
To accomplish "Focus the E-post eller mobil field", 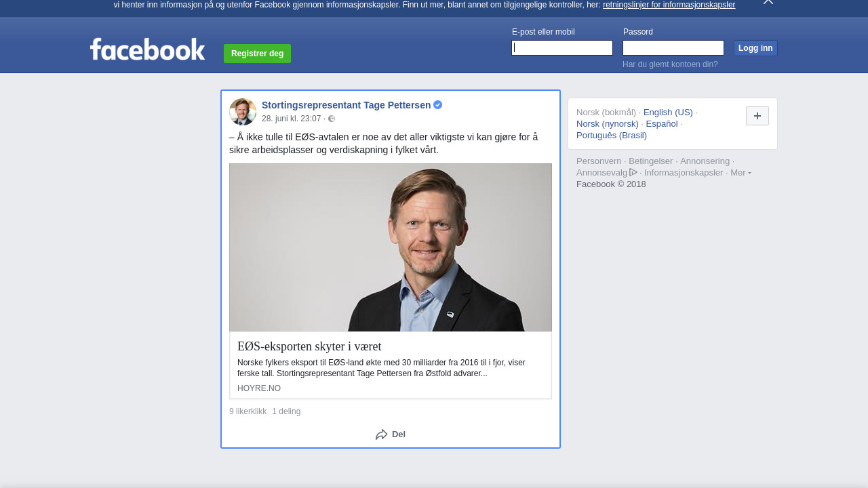I will point(562,47).
